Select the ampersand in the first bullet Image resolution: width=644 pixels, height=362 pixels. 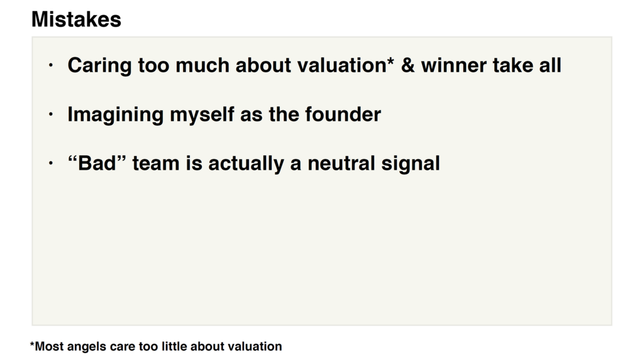tap(408, 65)
